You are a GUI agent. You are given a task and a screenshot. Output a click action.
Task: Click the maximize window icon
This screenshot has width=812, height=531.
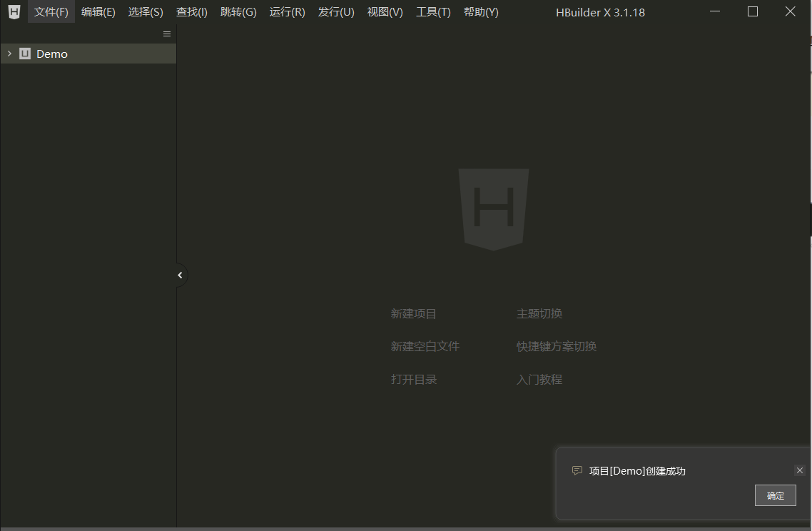(752, 11)
